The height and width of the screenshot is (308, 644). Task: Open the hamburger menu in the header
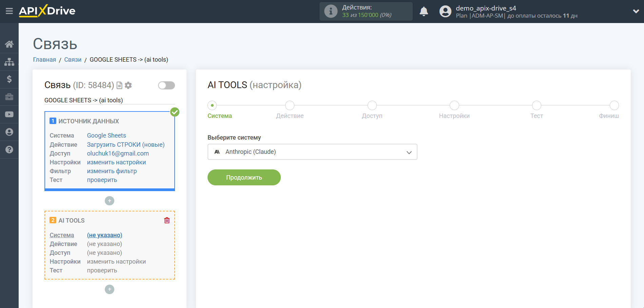coord(9,11)
